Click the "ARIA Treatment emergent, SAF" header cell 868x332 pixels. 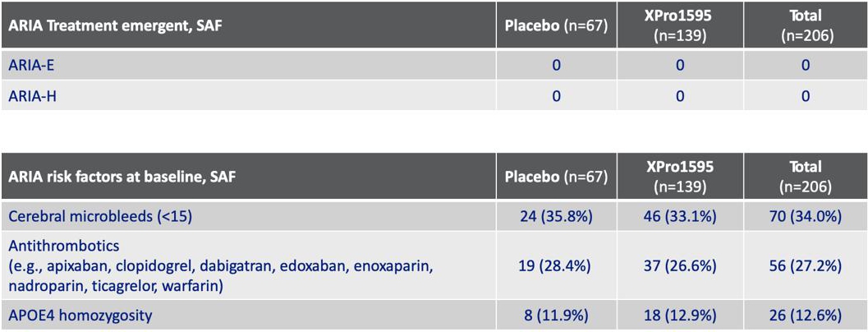[114, 25]
